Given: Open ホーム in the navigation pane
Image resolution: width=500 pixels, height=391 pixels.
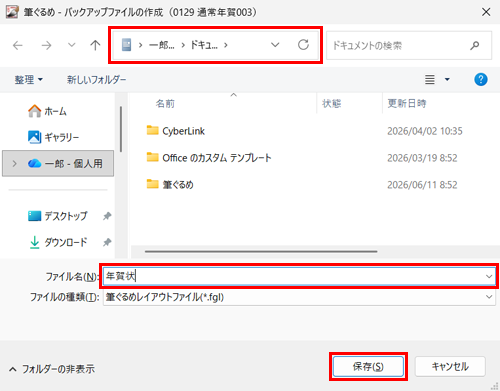Looking at the screenshot, I should [x=47, y=111].
